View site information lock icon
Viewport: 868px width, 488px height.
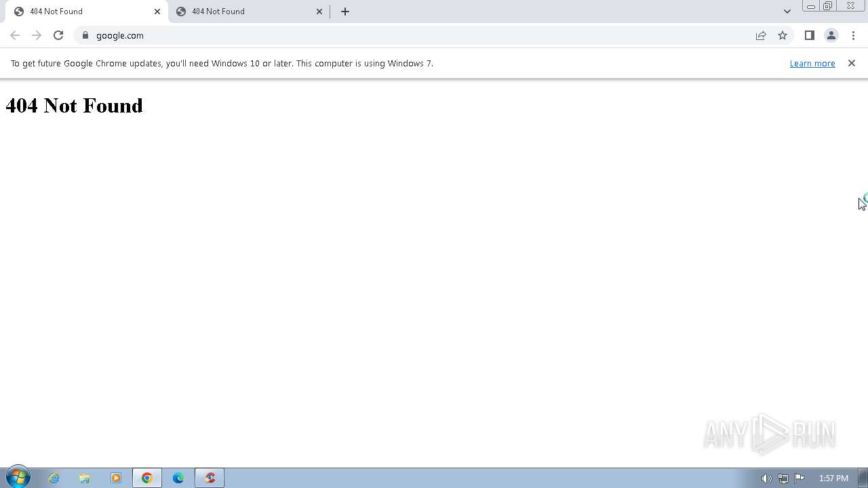(x=85, y=35)
